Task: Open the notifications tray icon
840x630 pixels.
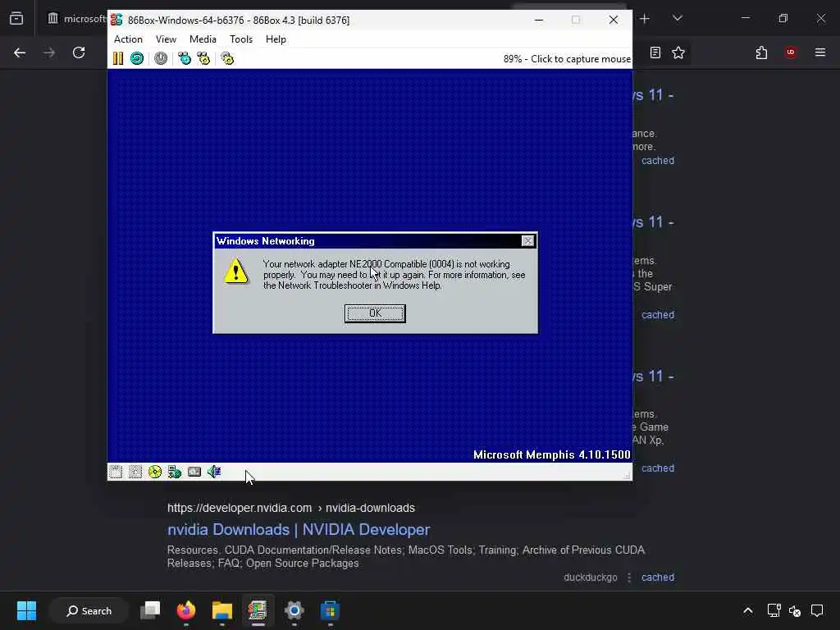Action: pyautogui.click(x=817, y=610)
